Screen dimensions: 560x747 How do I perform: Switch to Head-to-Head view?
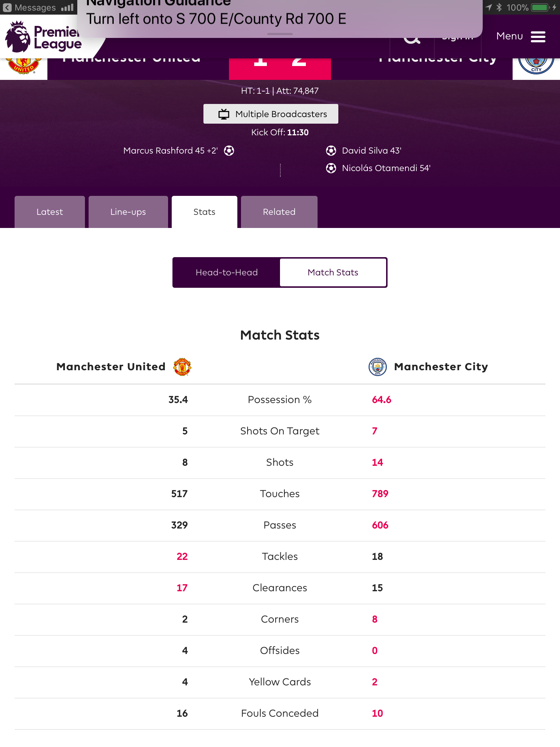click(x=226, y=272)
